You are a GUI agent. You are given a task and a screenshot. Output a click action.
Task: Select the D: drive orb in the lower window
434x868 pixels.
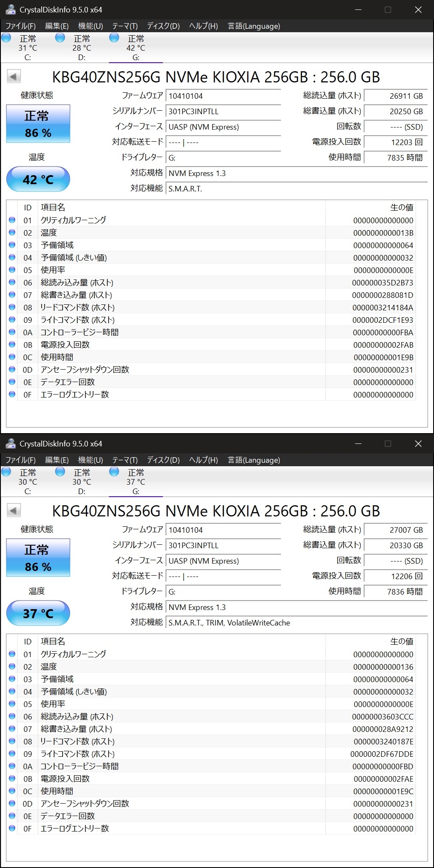[x=60, y=472]
